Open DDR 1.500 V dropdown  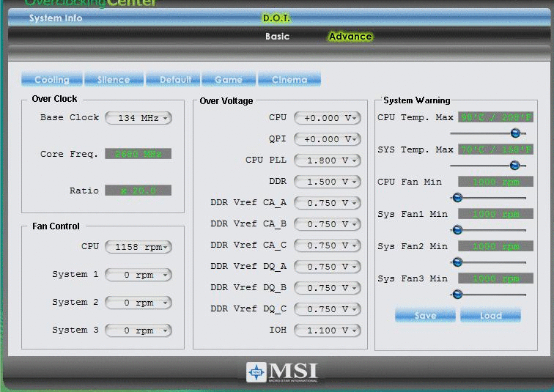[328, 182]
